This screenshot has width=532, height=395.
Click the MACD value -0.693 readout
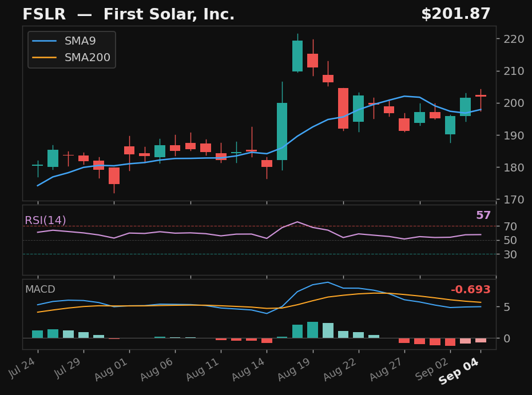(x=471, y=290)
